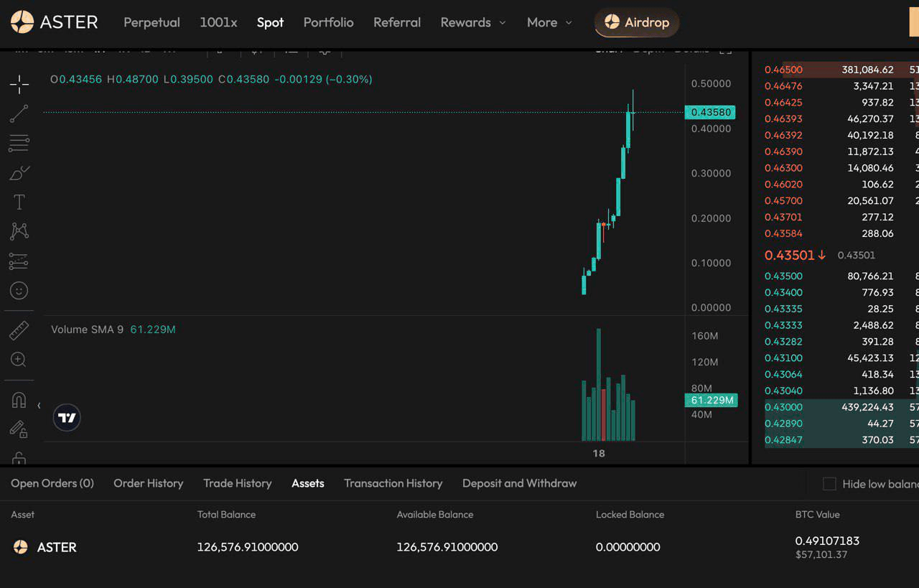Screen dimensions: 919x588
Task: Click the Airdrop button
Action: pos(637,22)
